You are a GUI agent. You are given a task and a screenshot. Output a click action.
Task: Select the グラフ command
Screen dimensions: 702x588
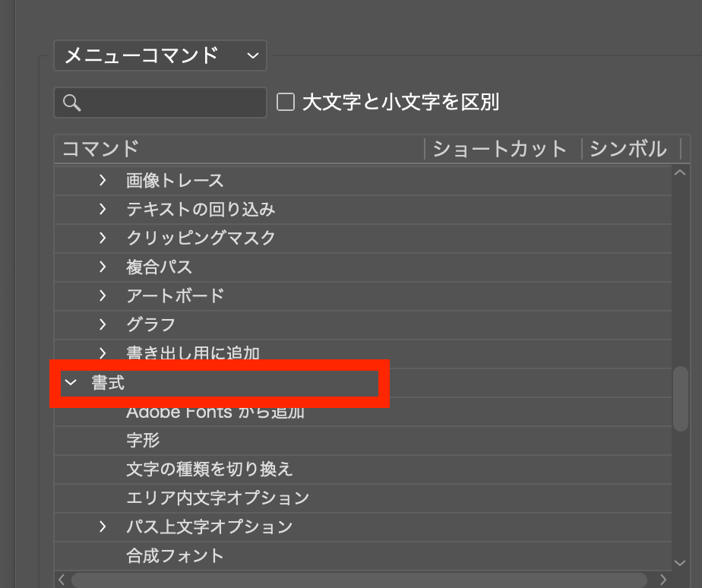tap(150, 324)
